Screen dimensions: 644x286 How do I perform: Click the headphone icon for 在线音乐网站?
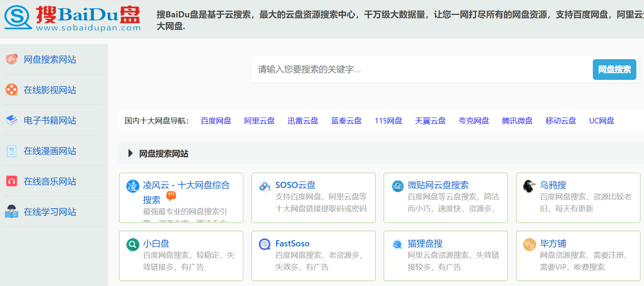(12, 181)
